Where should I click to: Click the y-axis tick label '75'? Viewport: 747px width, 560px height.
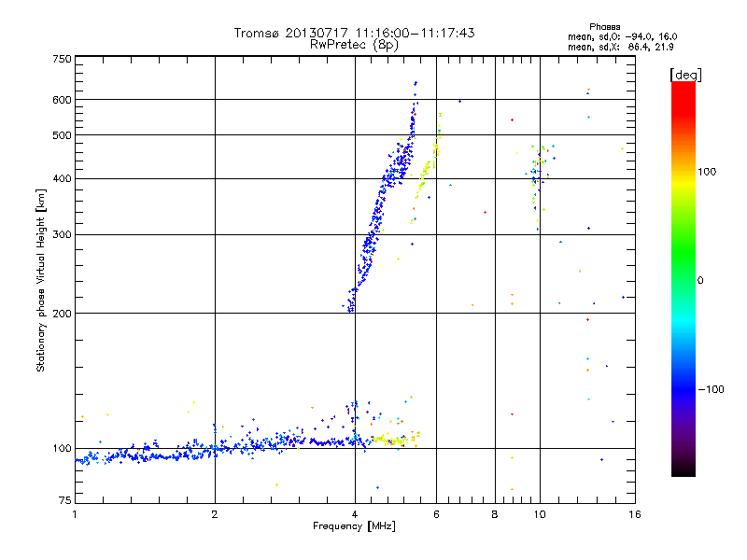(65, 500)
